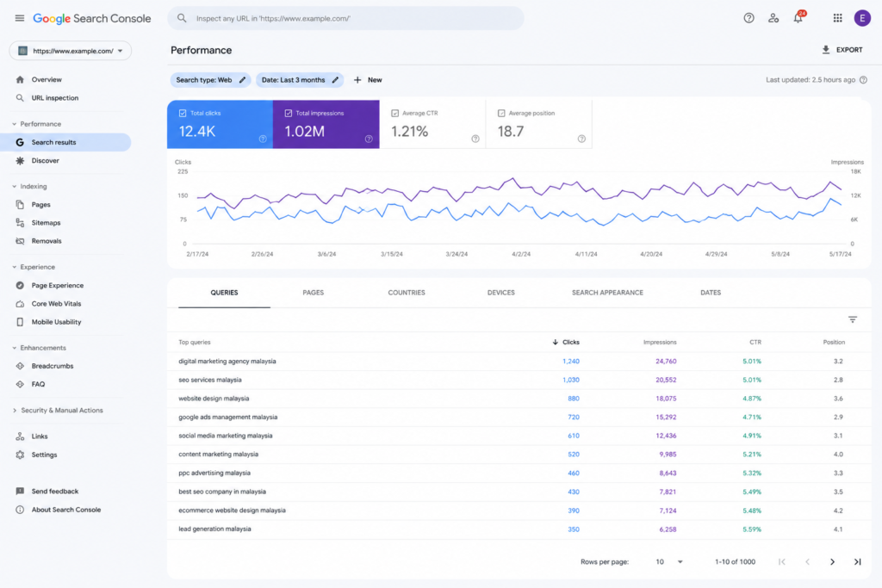Select the Queries tab

224,293
